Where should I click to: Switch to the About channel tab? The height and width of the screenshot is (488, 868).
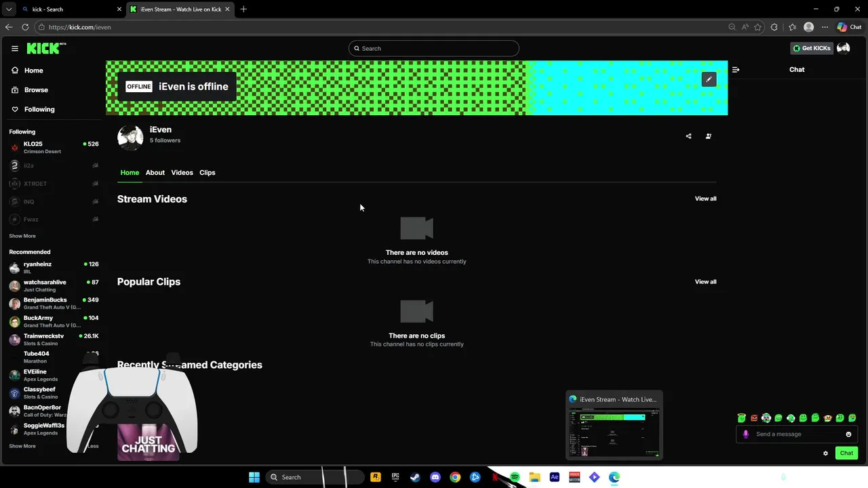click(155, 173)
